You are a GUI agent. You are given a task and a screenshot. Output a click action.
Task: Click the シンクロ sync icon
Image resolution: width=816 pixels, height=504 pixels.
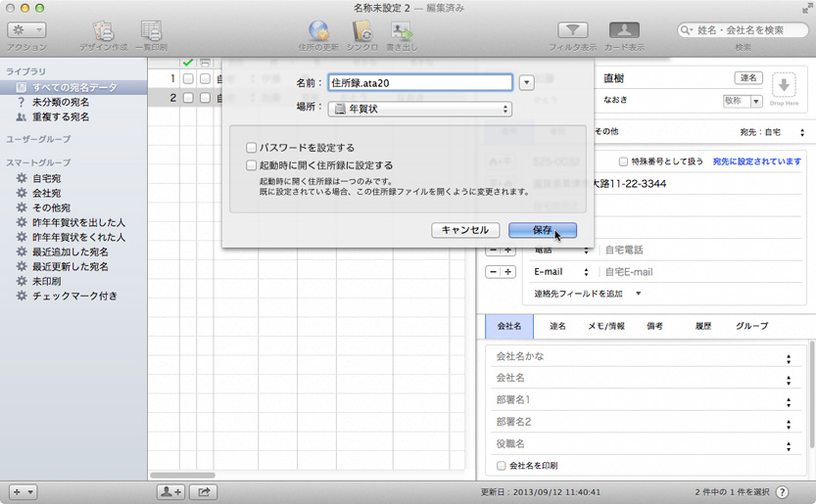pyautogui.click(x=361, y=30)
